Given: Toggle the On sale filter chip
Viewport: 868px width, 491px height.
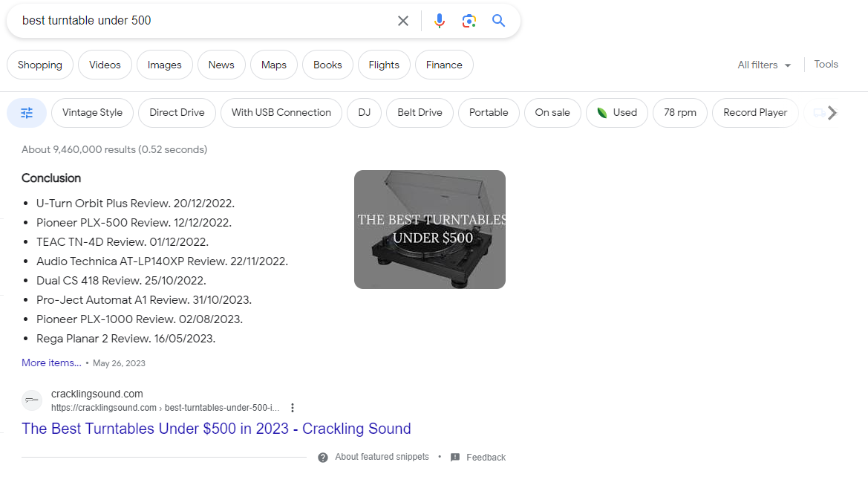Looking at the screenshot, I should [x=552, y=113].
